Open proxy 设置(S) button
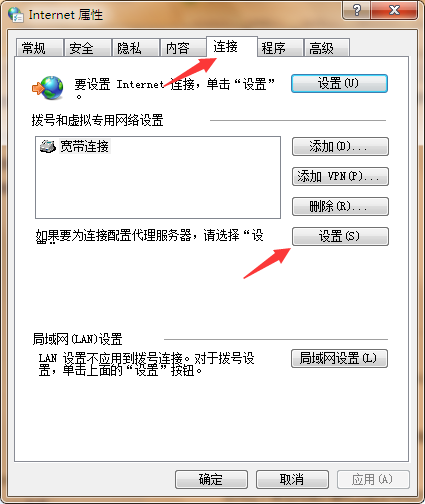The image size is (425, 504). [340, 236]
